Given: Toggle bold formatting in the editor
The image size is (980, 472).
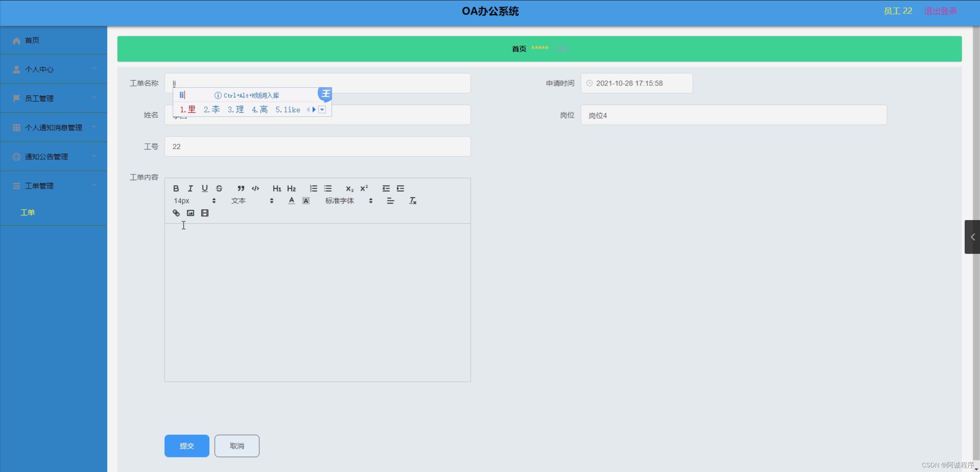Looking at the screenshot, I should point(176,188).
